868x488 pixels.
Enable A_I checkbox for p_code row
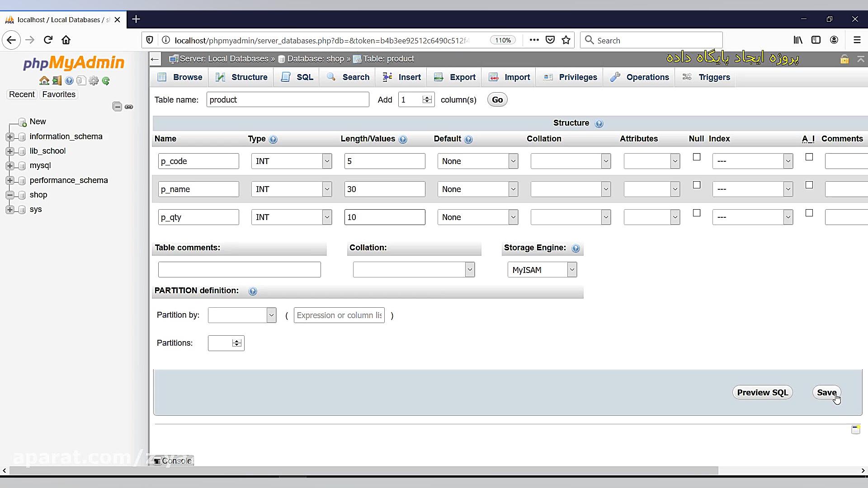[809, 157]
